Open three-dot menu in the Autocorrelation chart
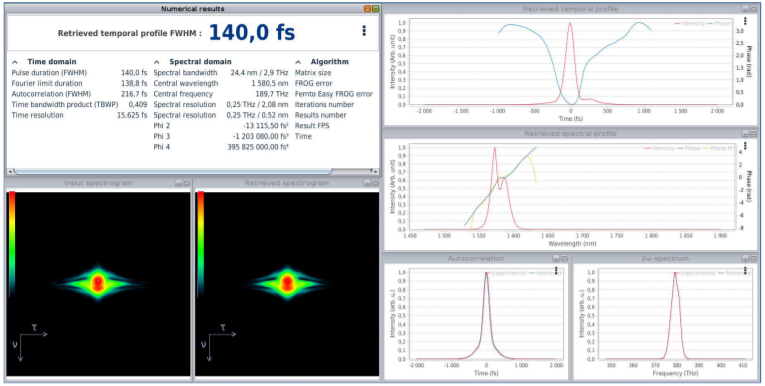Image resolution: width=765 pixels, height=386 pixels. (556, 270)
